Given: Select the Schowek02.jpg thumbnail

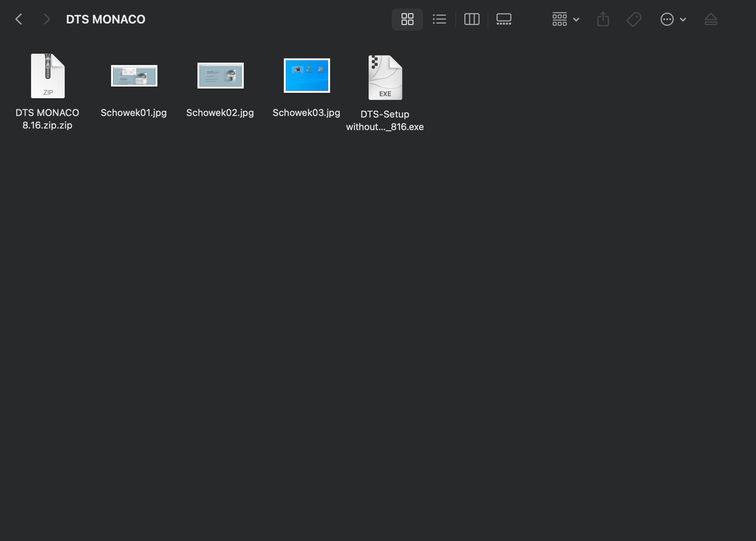Looking at the screenshot, I should click(220, 76).
